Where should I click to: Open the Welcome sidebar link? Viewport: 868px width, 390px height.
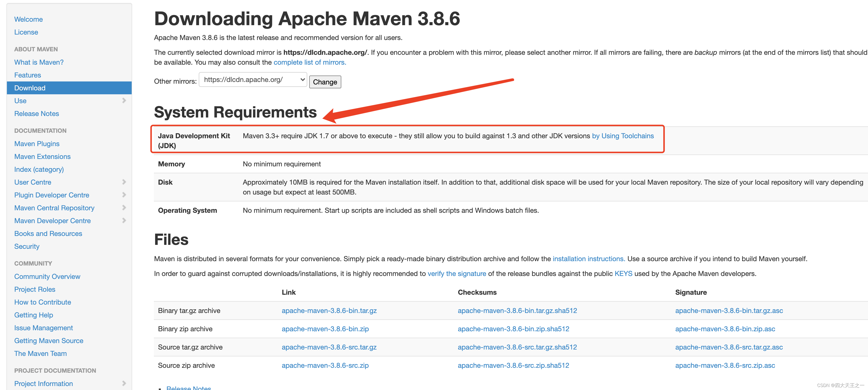coord(28,19)
